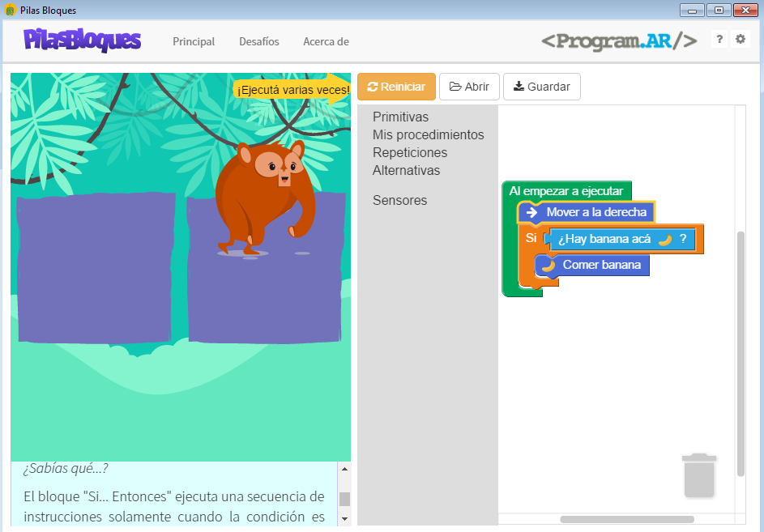
Task: Click the monkey character in scene
Action: 266,198
